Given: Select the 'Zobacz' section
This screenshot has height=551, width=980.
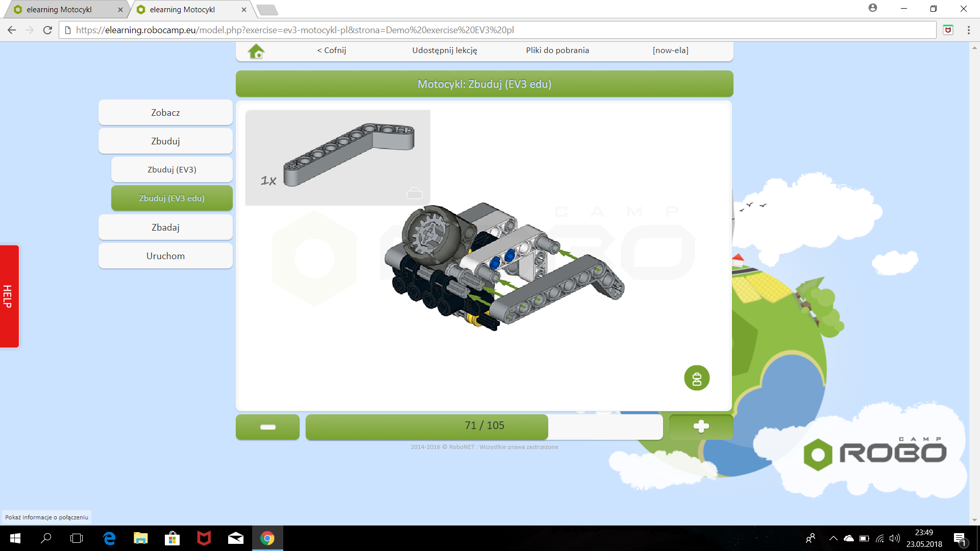Looking at the screenshot, I should (165, 112).
